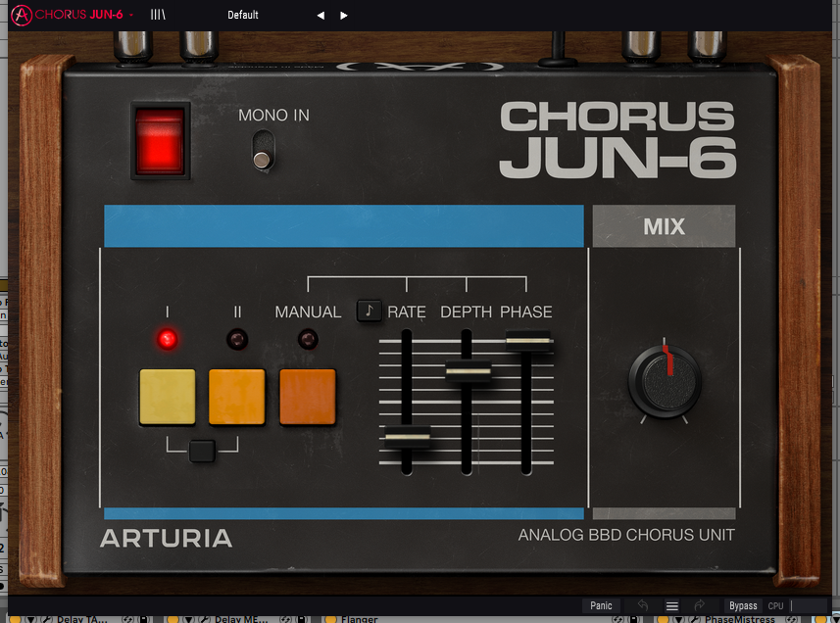This screenshot has height=623, width=840.
Task: Undo the last change
Action: [x=643, y=605]
